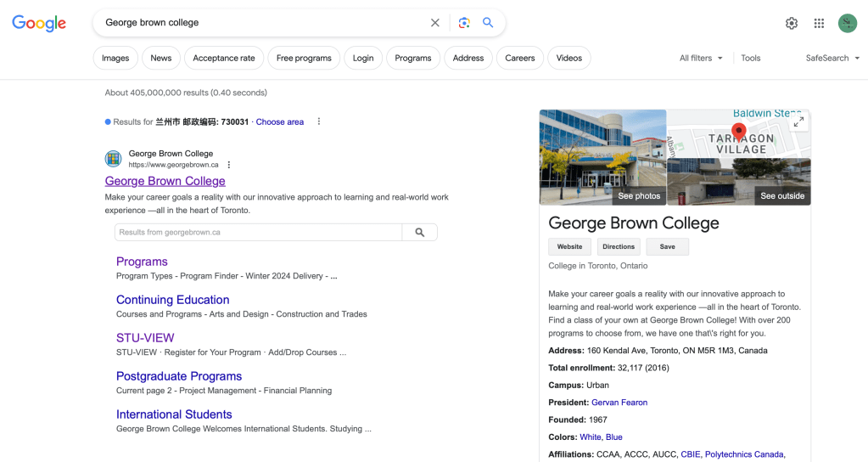Clear the search box text
This screenshot has height=462, width=868.
tap(435, 23)
